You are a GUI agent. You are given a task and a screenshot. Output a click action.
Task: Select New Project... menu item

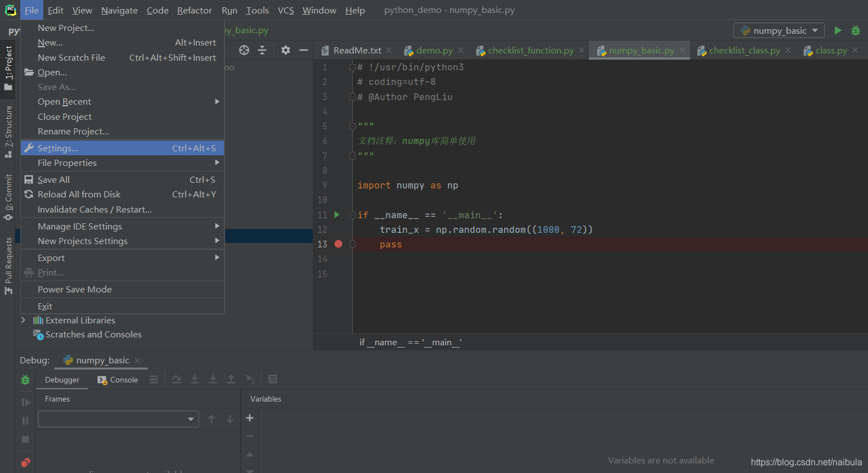click(123, 28)
